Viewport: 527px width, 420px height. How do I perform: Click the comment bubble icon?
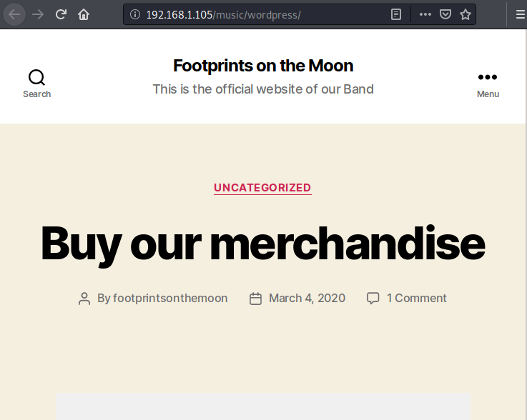pyautogui.click(x=373, y=298)
